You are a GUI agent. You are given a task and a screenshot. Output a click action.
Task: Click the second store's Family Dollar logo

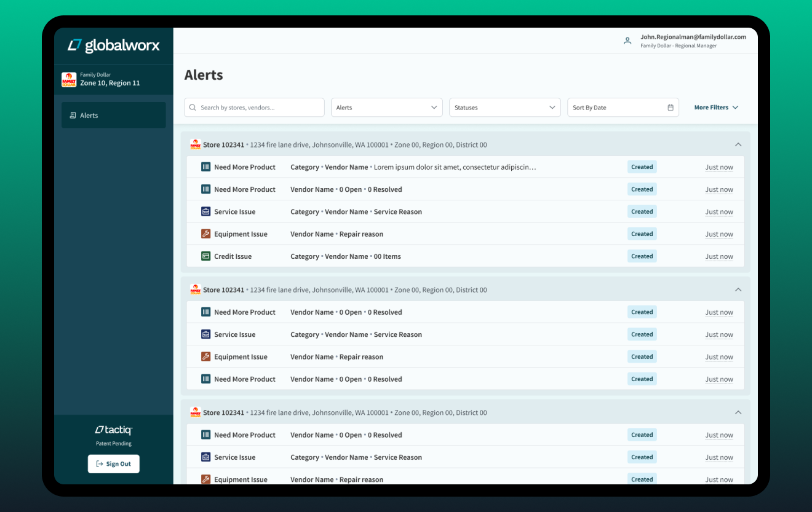pyautogui.click(x=195, y=289)
